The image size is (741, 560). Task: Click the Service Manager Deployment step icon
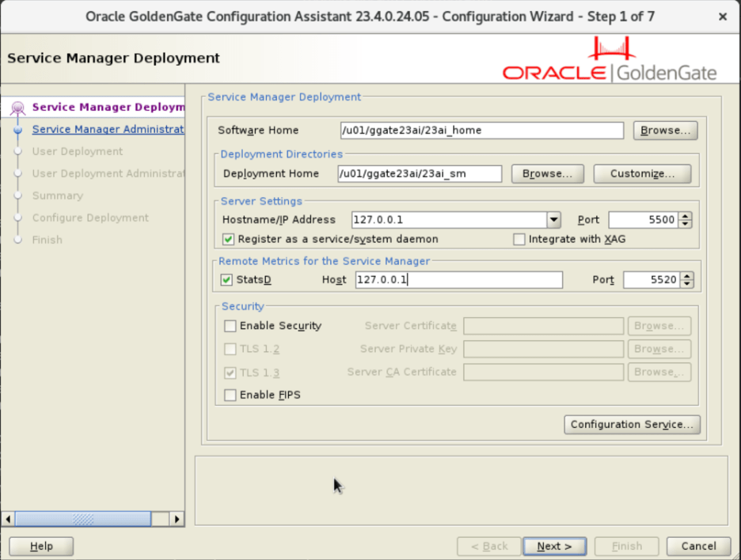point(18,108)
